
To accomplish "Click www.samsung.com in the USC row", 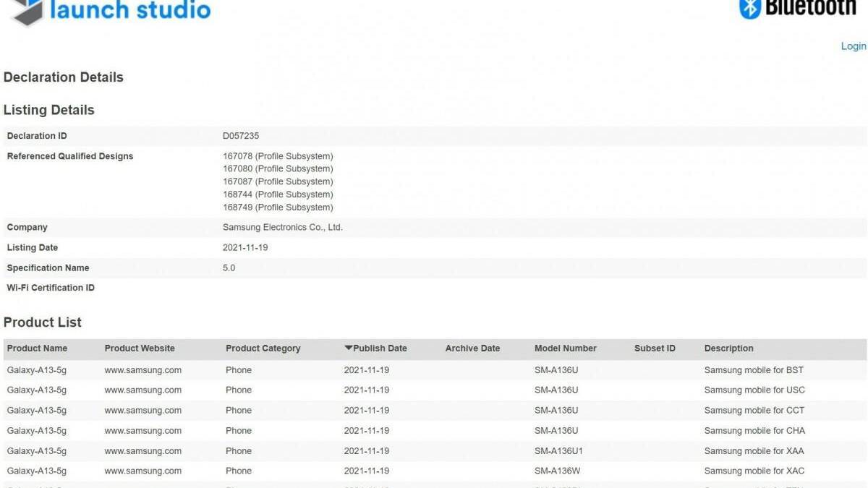I will pos(143,390).
